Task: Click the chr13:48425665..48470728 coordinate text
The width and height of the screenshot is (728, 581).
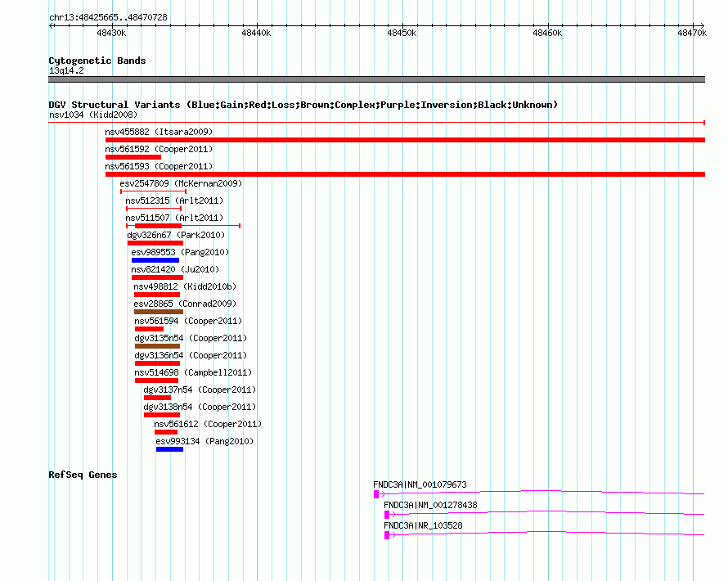Action: tap(108, 17)
